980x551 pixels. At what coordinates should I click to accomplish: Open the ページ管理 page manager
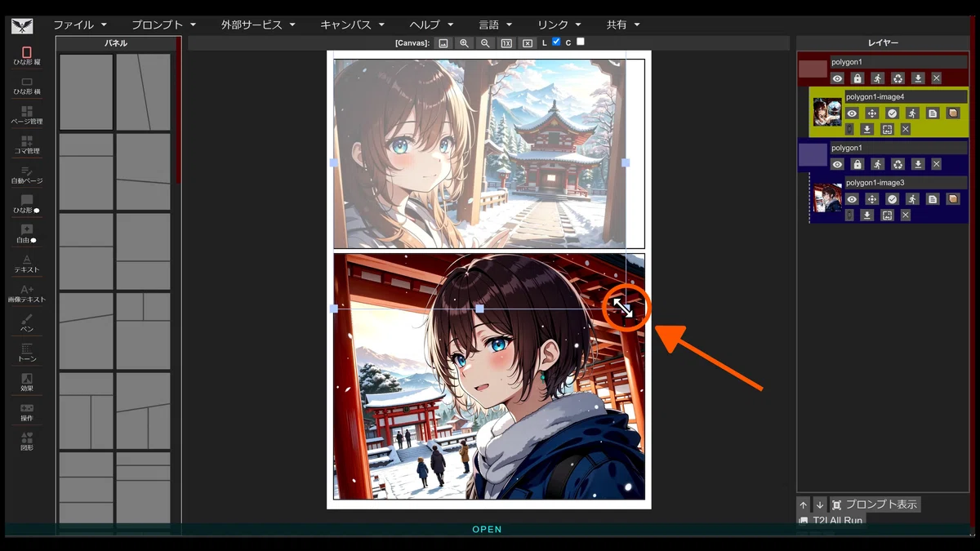[x=26, y=115]
